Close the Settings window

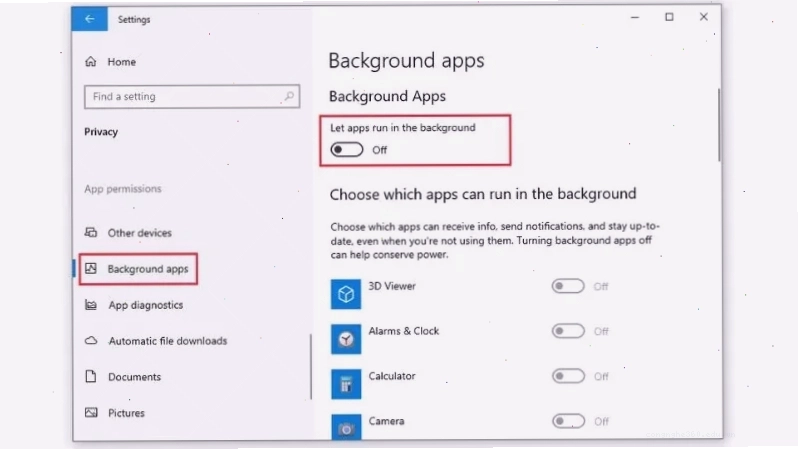pyautogui.click(x=704, y=17)
